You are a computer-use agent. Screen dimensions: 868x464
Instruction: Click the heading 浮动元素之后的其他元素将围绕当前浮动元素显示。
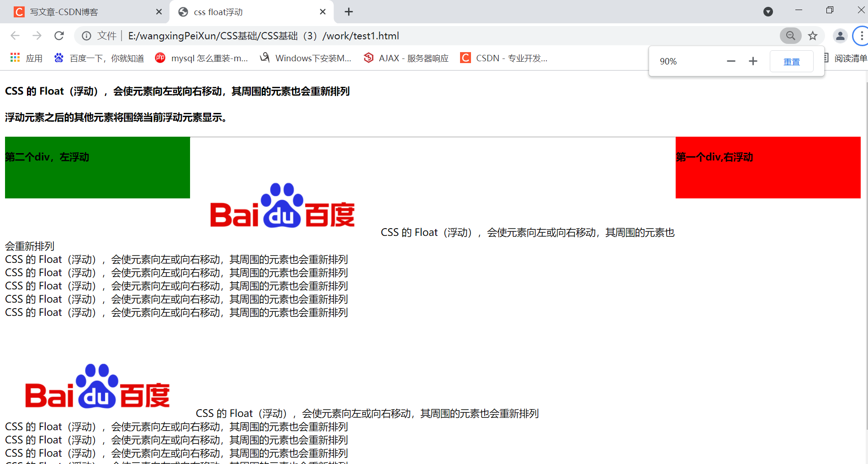(116, 117)
